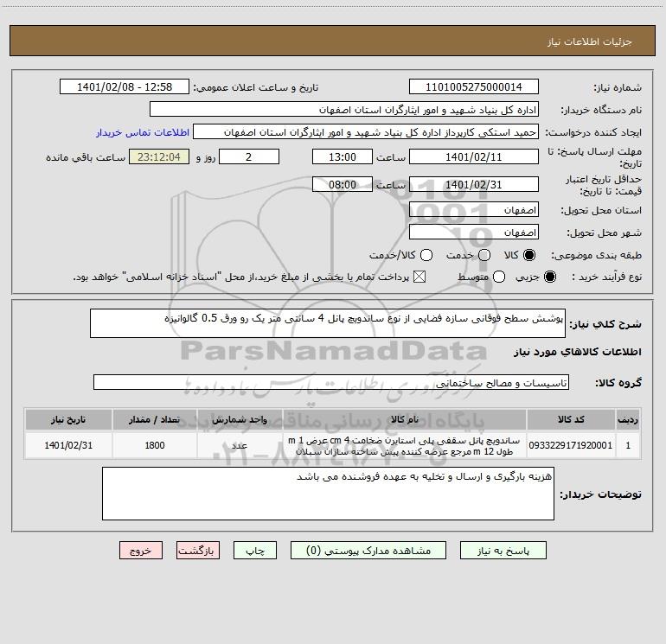Click the کد کالا column header
Image resolution: width=666 pixels, height=644 pixels.
pyautogui.click(x=571, y=419)
